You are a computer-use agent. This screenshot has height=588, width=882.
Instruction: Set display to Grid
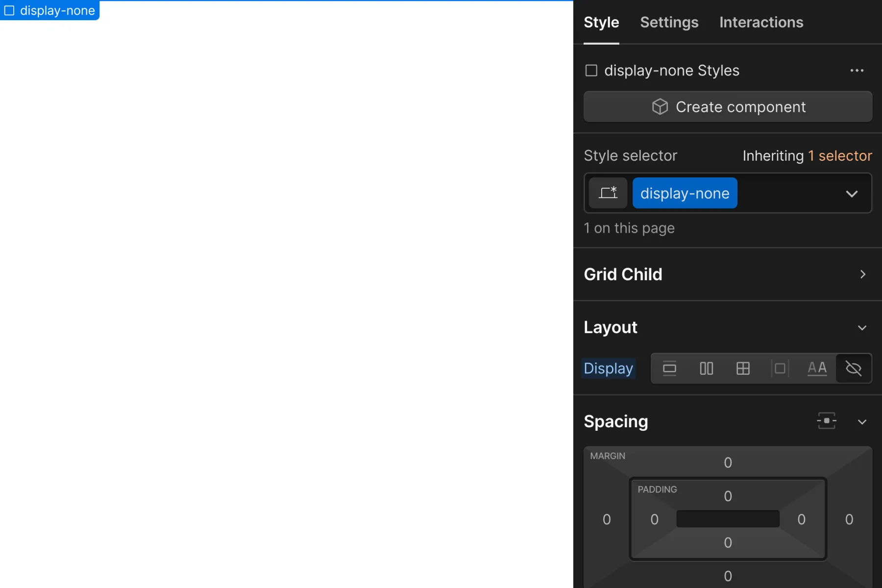point(743,368)
